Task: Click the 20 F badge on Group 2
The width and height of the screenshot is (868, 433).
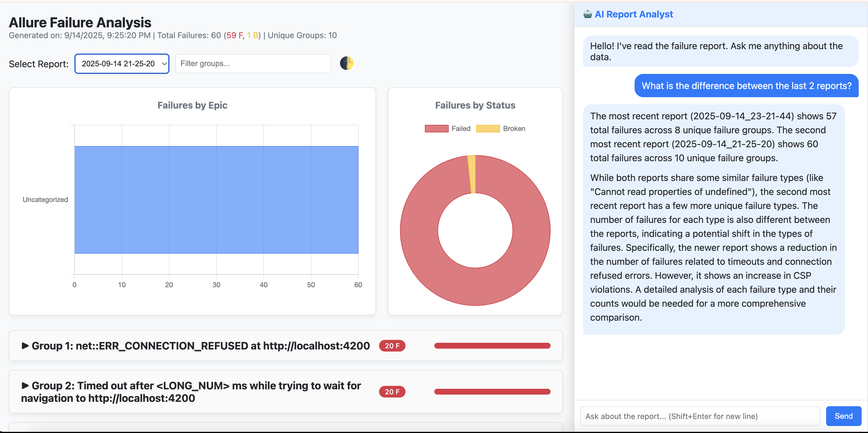Action: pyautogui.click(x=392, y=391)
